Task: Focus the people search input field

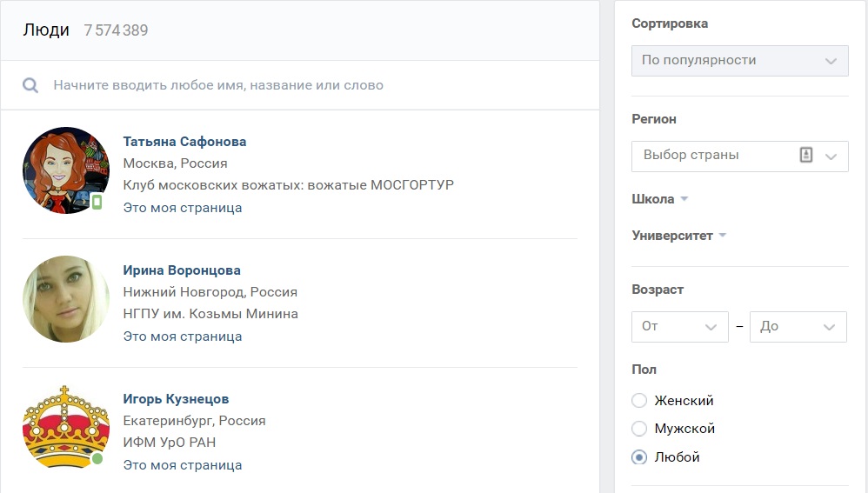Action: 310,85
